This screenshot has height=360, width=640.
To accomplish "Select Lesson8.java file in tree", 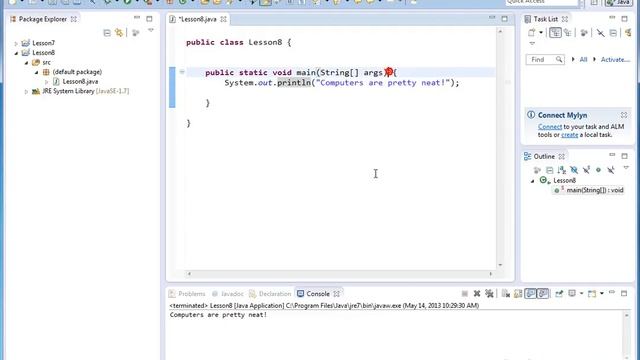I will (x=80, y=82).
